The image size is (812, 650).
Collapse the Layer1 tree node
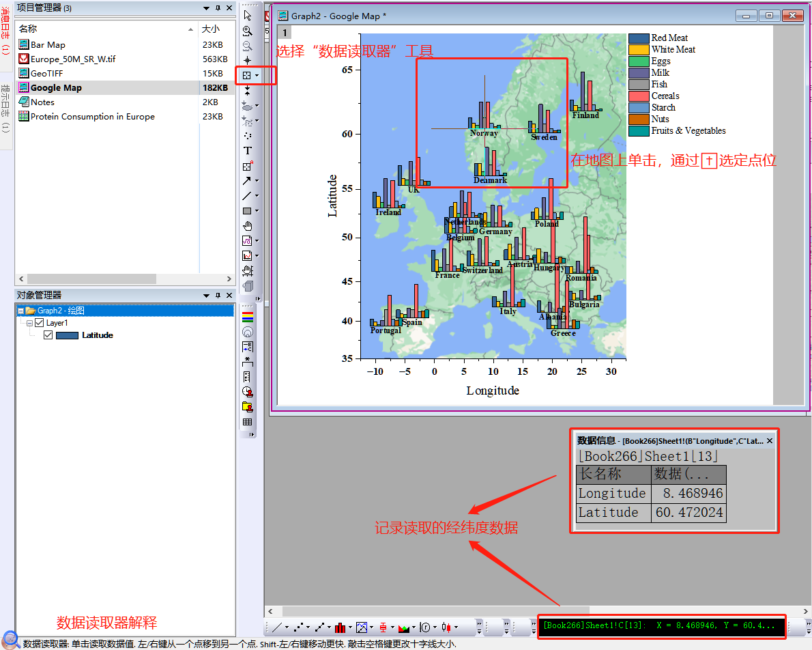[30, 323]
